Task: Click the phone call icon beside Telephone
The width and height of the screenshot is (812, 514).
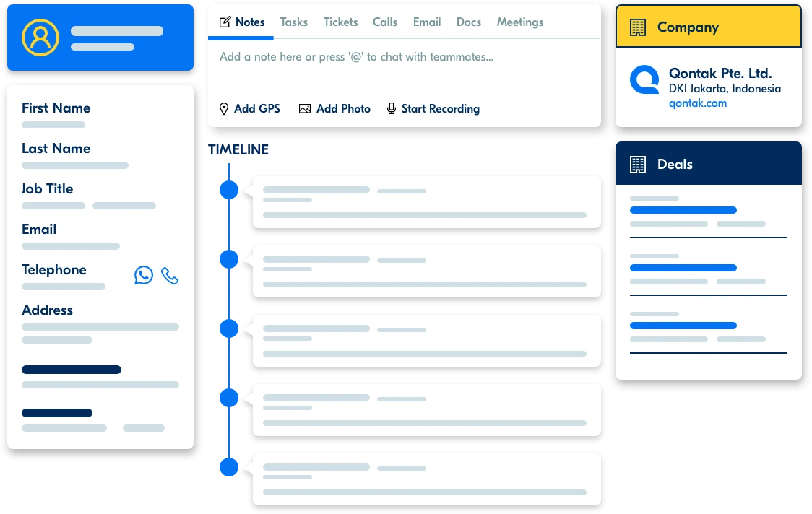Action: 170,275
